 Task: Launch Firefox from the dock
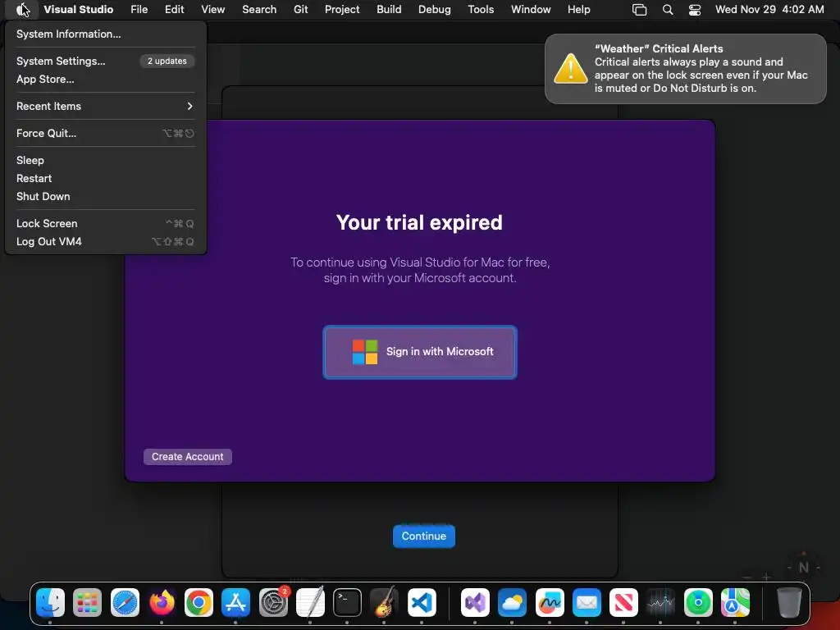click(162, 603)
